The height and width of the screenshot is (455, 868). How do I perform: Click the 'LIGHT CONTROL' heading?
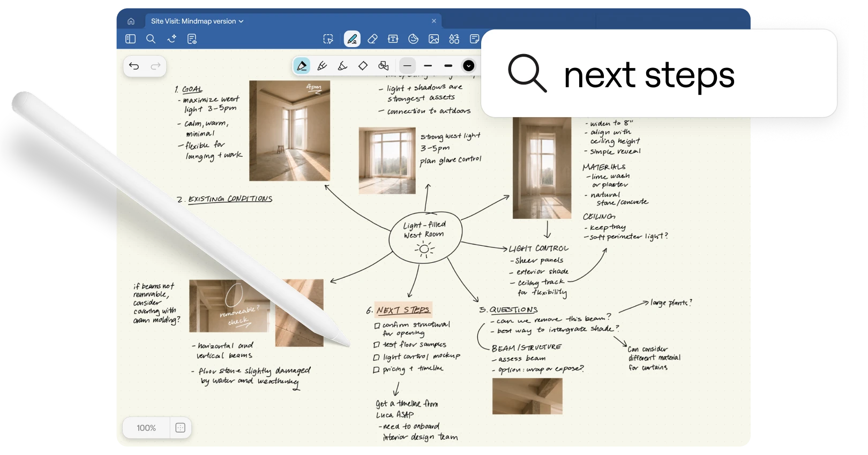538,248
